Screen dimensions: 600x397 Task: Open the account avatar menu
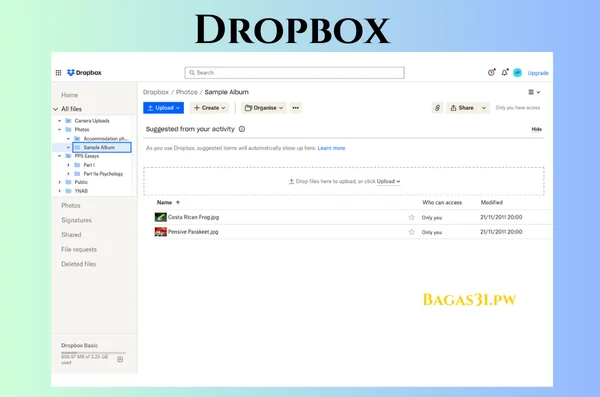(517, 73)
